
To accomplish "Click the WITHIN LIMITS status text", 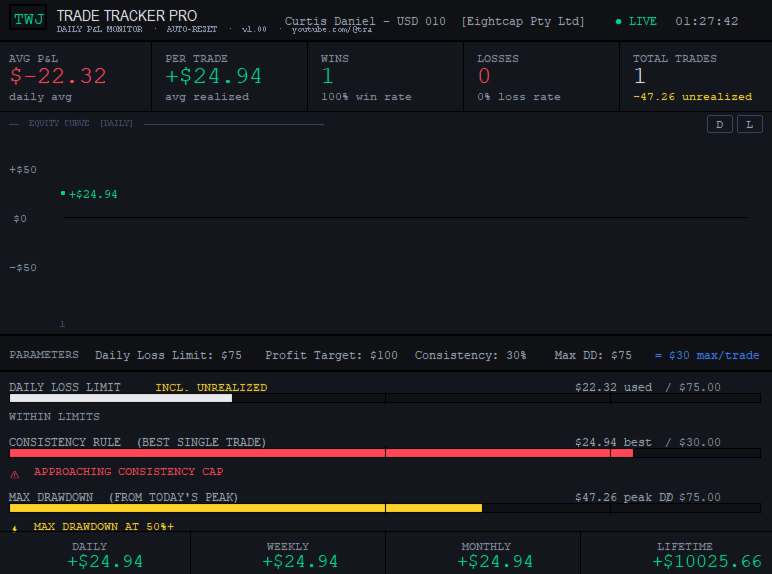I will click(54, 416).
